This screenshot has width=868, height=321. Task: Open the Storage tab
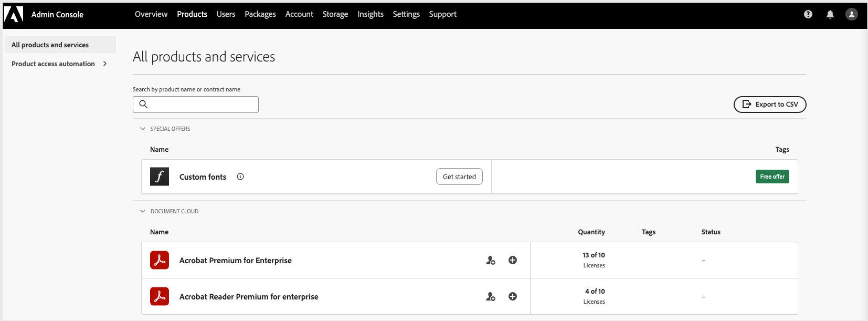(x=335, y=14)
